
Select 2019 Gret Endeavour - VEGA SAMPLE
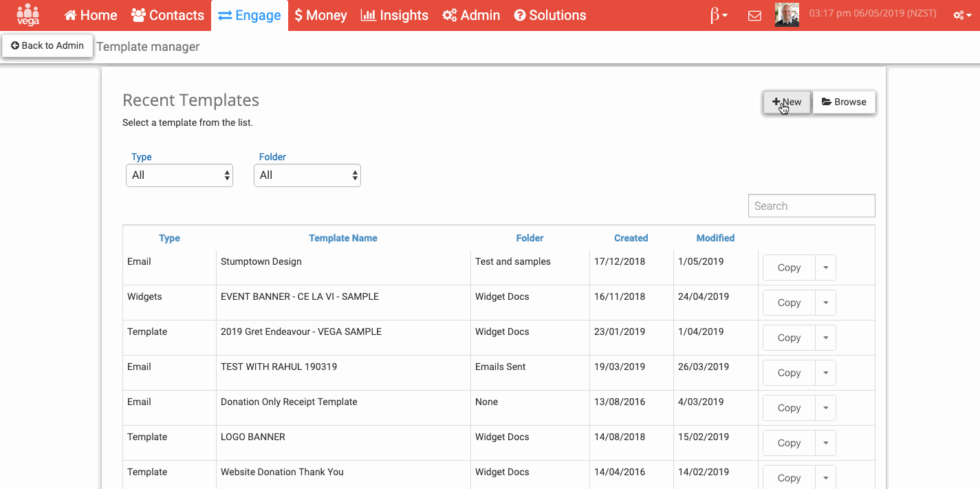pos(301,332)
